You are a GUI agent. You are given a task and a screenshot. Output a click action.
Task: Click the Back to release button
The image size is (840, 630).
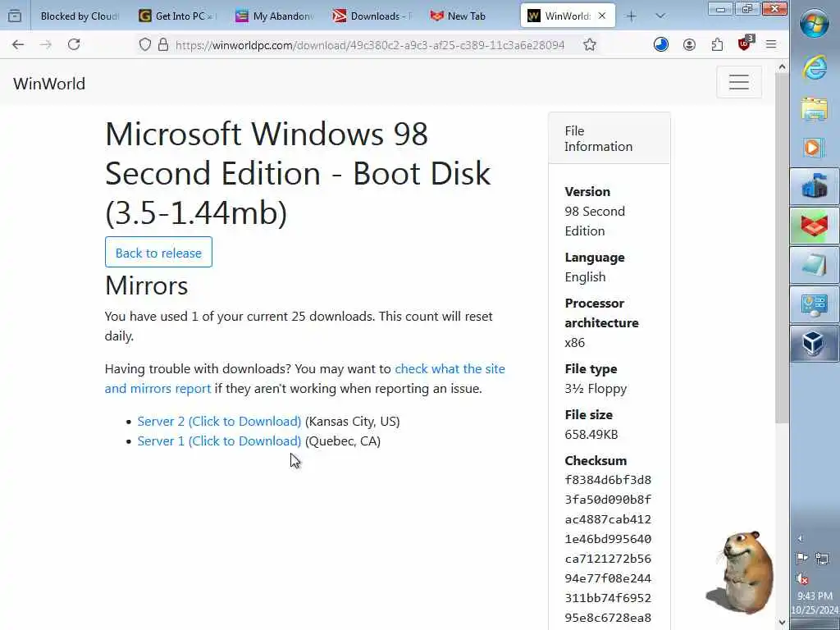(x=158, y=253)
